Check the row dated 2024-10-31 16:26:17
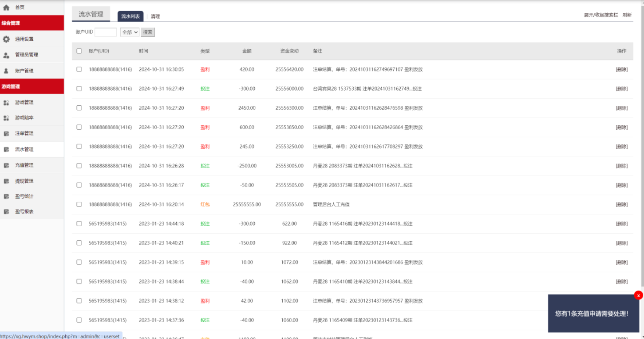 coord(79,185)
